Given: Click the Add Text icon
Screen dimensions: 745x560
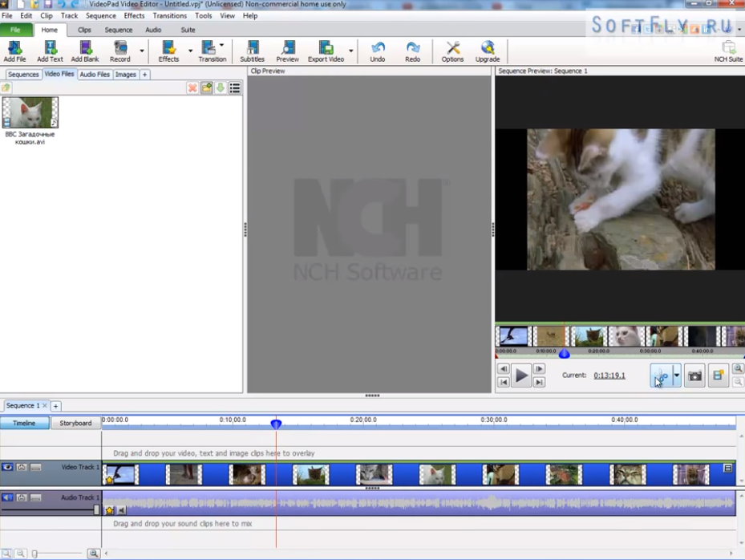Looking at the screenshot, I should pyautogui.click(x=50, y=51).
